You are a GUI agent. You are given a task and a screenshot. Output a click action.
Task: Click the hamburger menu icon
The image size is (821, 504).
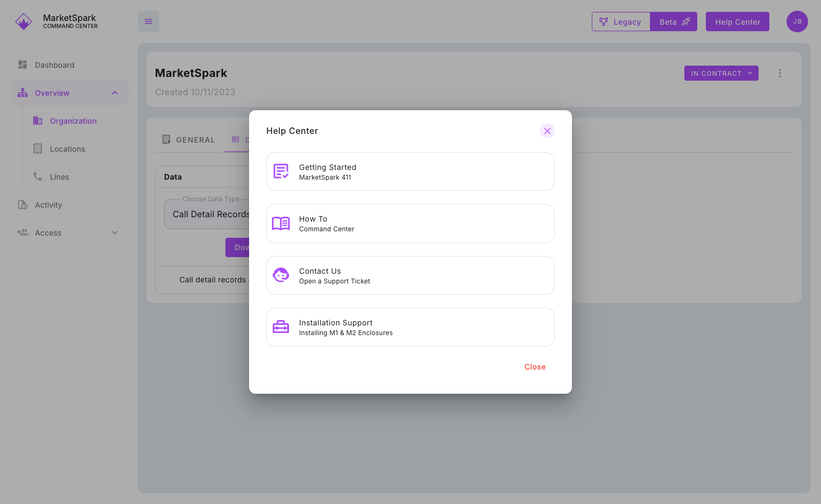point(148,22)
